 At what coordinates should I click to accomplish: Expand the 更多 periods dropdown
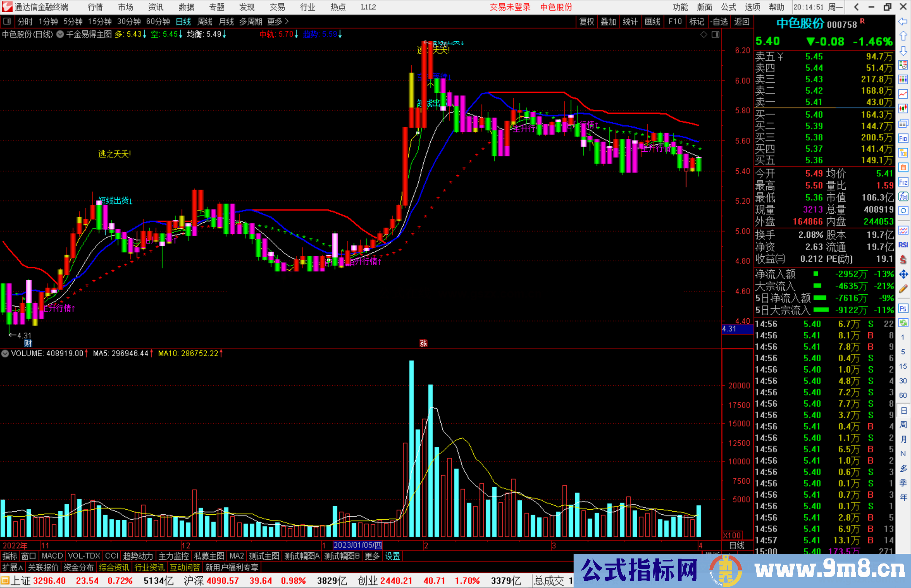278,21
